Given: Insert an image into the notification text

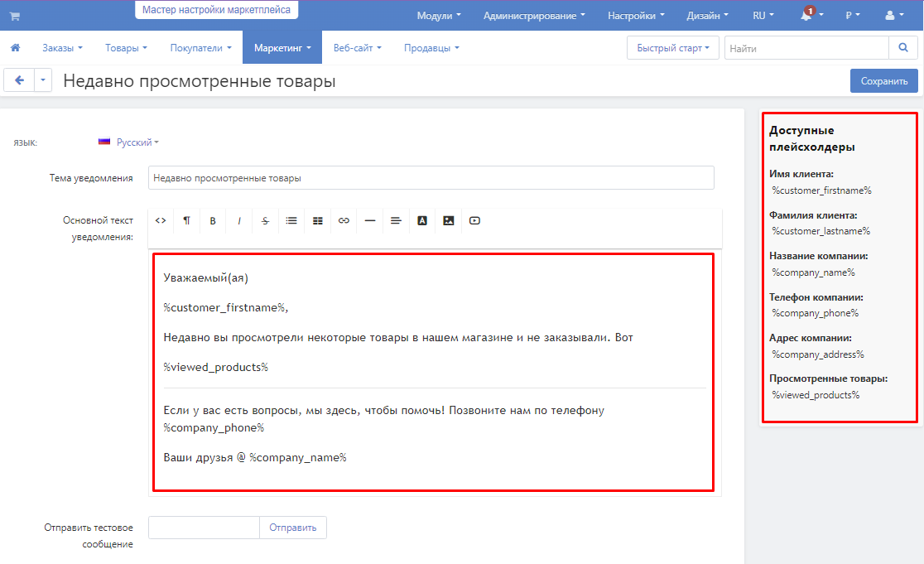Looking at the screenshot, I should 448,221.
